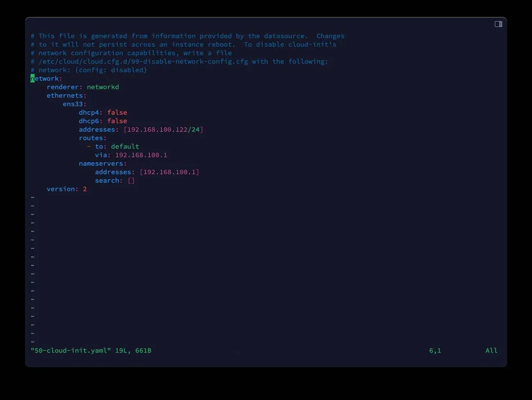Toggle the sidebar panel icon at top right
This screenshot has width=532, height=400.
click(x=498, y=24)
